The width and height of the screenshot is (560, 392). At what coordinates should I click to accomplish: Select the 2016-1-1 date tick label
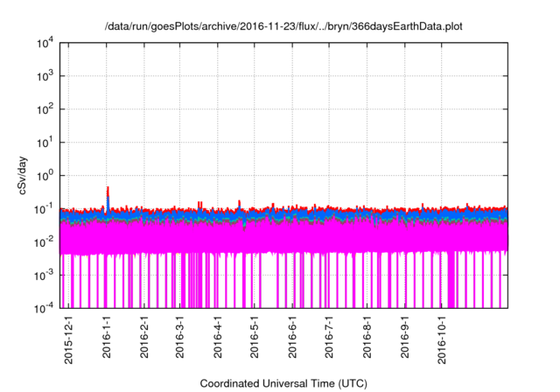[107, 337]
